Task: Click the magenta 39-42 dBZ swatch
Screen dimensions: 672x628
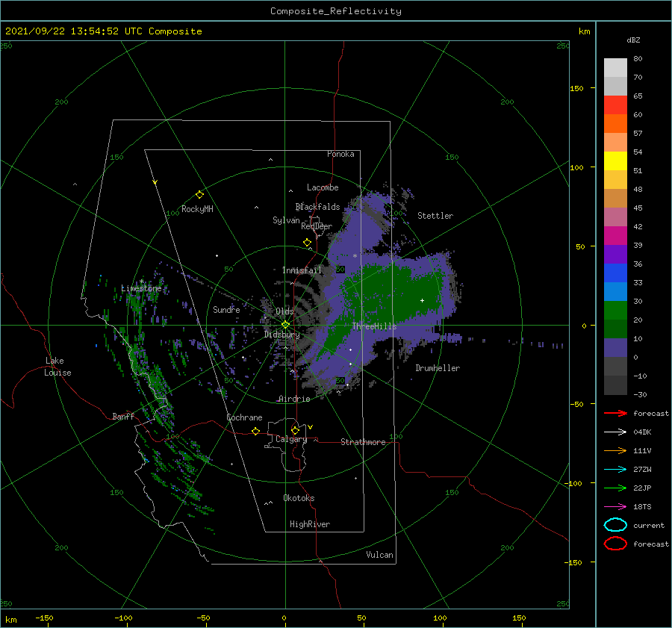Action: [x=615, y=236]
